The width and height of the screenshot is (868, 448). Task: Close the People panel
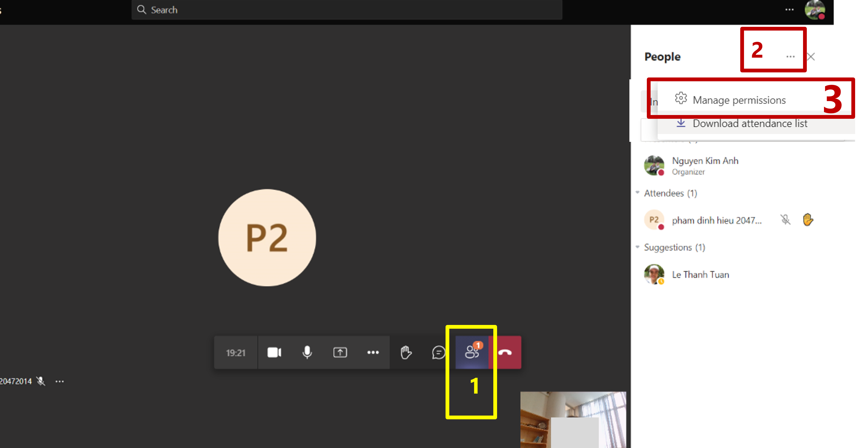tap(811, 57)
